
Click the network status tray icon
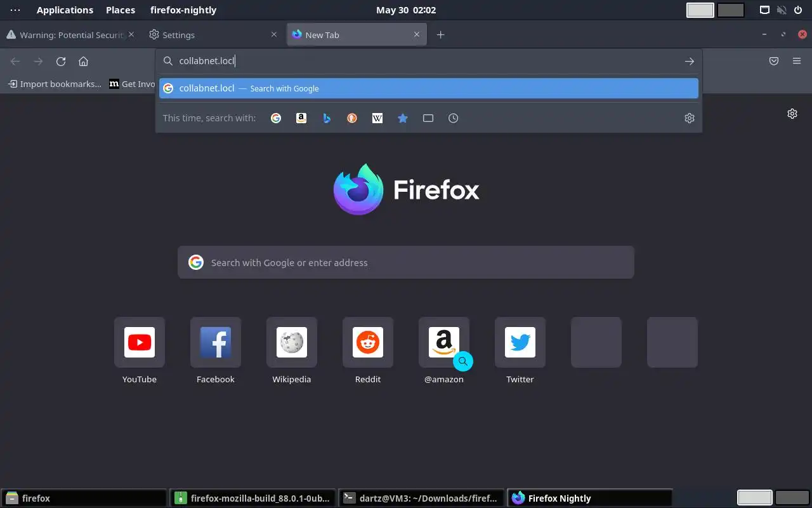click(765, 10)
